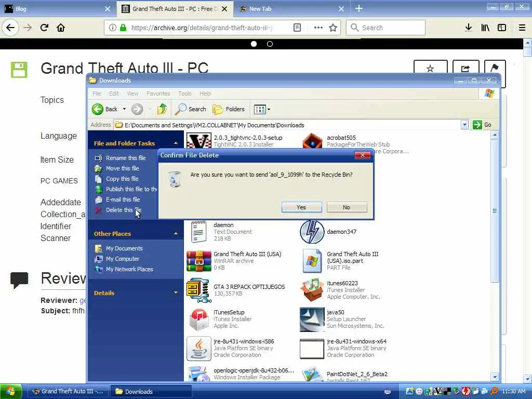Go back in the Downloads Explorer window
Image resolution: width=532 pixels, height=399 pixels.
pyautogui.click(x=105, y=109)
